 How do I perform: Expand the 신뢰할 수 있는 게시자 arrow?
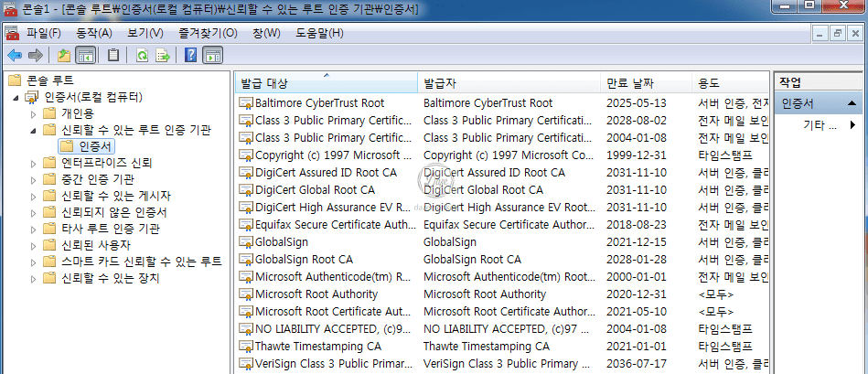coord(33,196)
